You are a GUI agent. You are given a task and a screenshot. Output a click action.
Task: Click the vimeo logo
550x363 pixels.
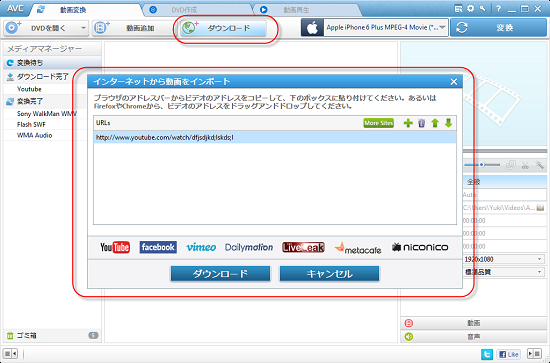pyautogui.click(x=201, y=247)
